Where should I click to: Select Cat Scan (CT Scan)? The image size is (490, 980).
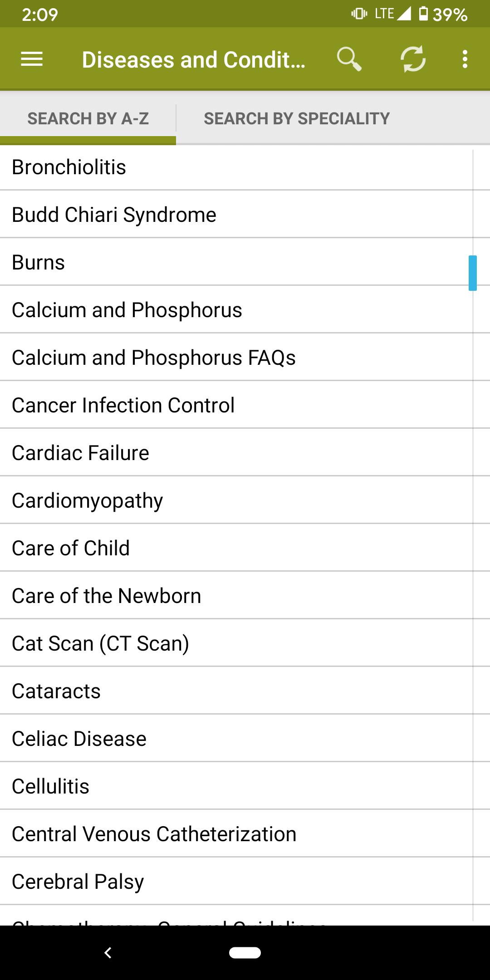pos(236,643)
